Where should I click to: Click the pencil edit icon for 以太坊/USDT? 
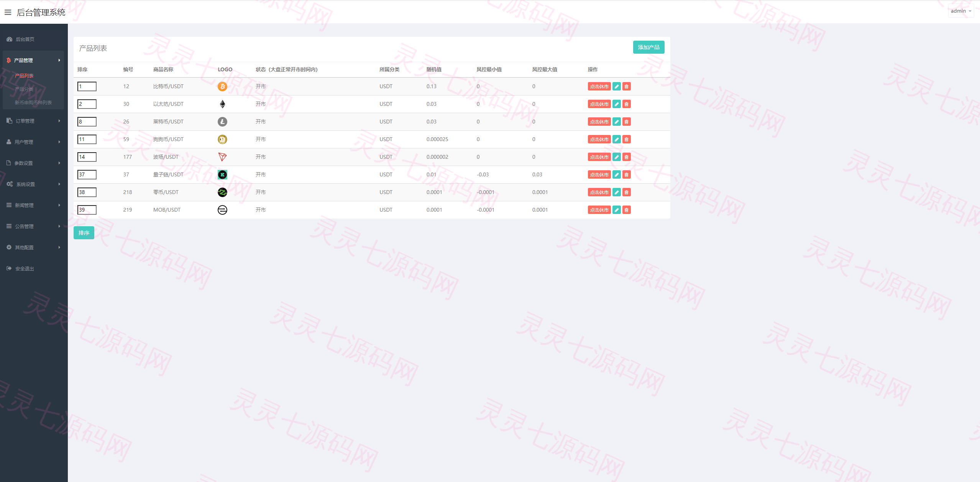click(x=616, y=104)
